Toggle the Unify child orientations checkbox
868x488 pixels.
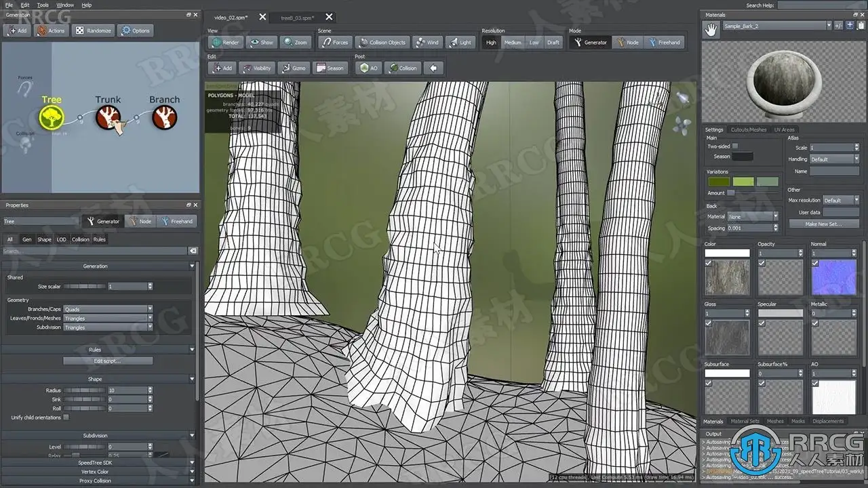(66, 418)
